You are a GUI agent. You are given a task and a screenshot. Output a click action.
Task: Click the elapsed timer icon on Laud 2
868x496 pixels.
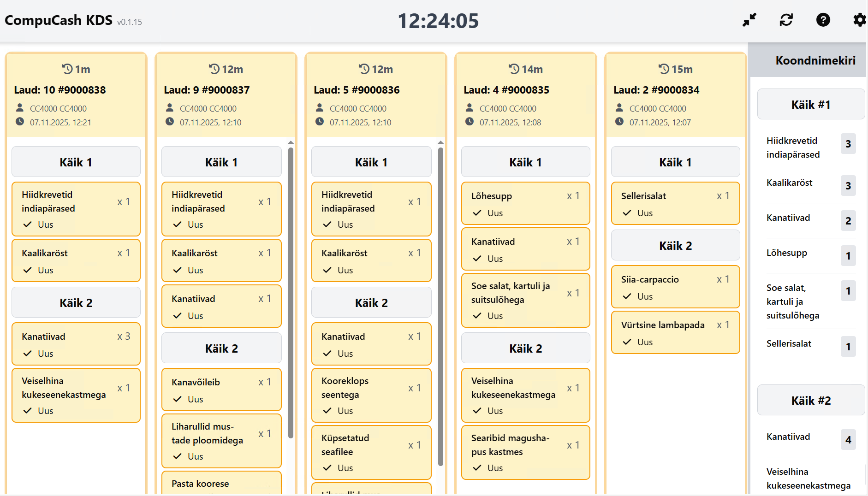click(x=664, y=69)
